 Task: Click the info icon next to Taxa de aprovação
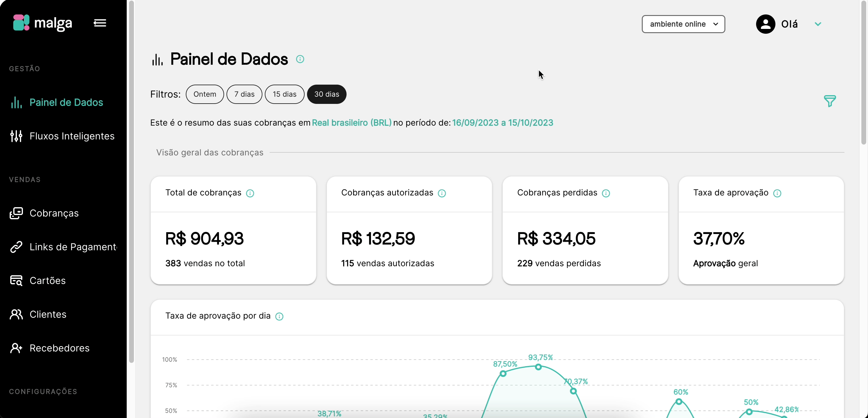pos(777,193)
